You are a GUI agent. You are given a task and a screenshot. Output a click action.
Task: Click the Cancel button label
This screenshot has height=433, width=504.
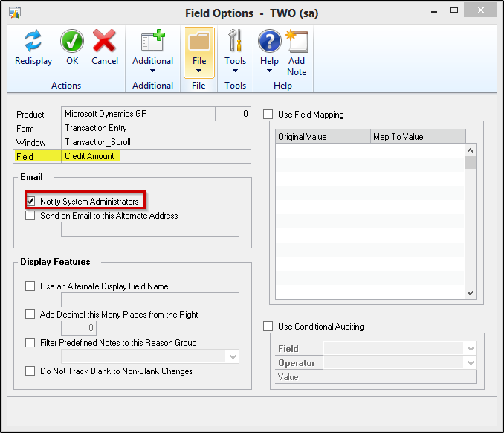point(105,61)
